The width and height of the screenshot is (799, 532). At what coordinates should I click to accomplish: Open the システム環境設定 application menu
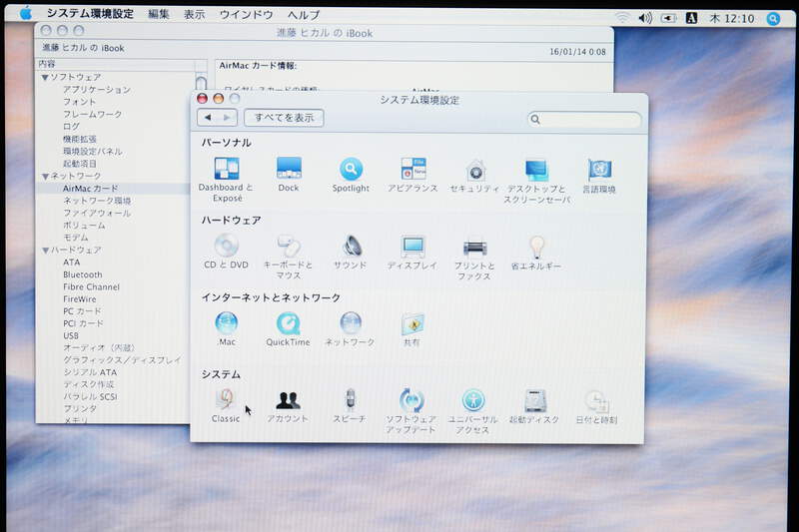90,14
